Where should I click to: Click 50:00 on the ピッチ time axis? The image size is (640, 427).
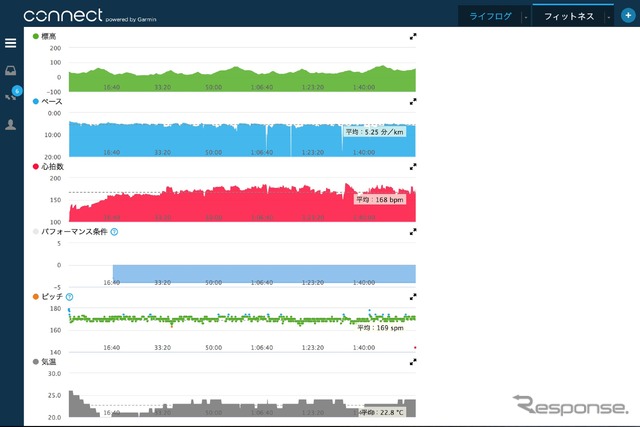213,348
